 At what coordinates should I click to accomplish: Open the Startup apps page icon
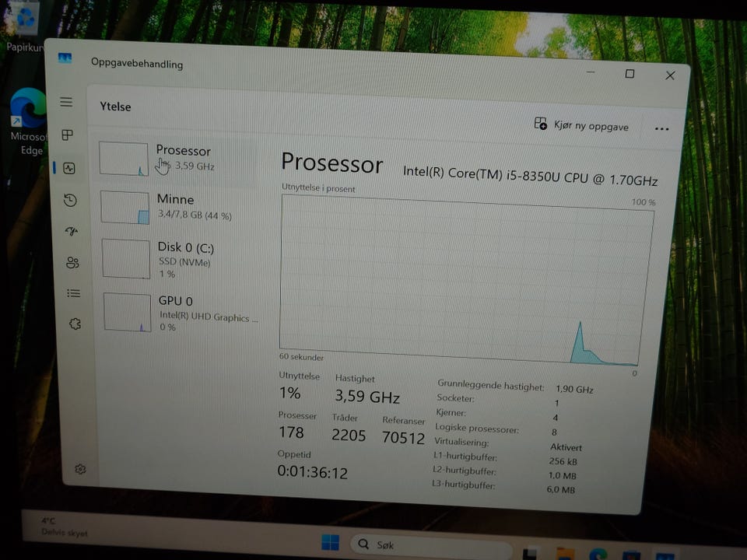(x=72, y=232)
